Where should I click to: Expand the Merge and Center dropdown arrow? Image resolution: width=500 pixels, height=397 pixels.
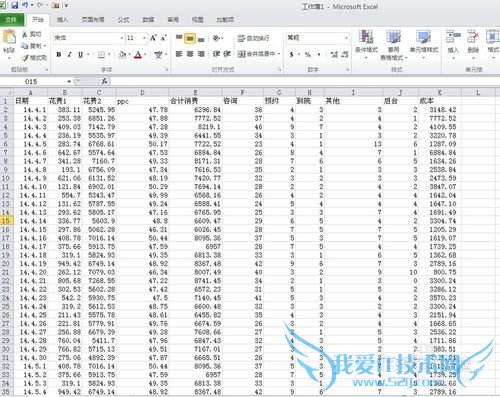[278, 54]
